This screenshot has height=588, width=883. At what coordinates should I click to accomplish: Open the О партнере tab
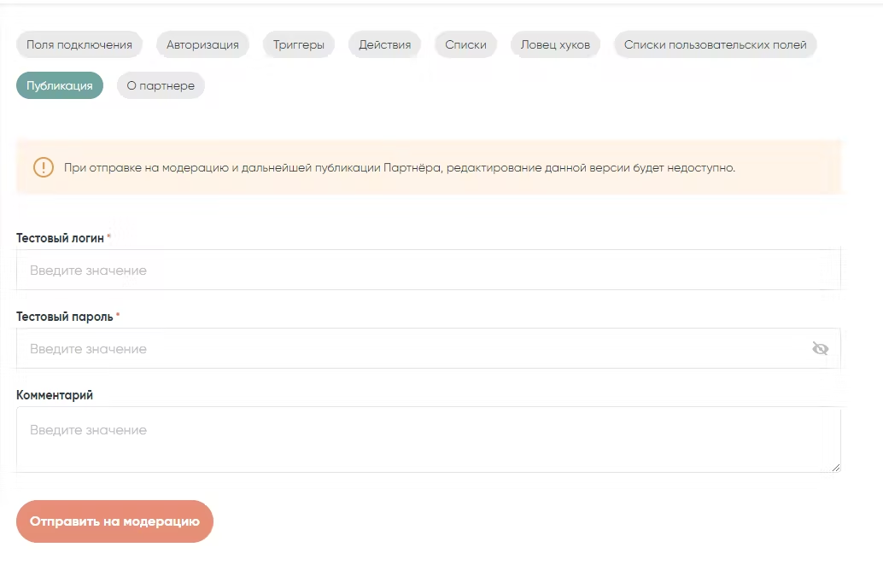[x=161, y=85]
